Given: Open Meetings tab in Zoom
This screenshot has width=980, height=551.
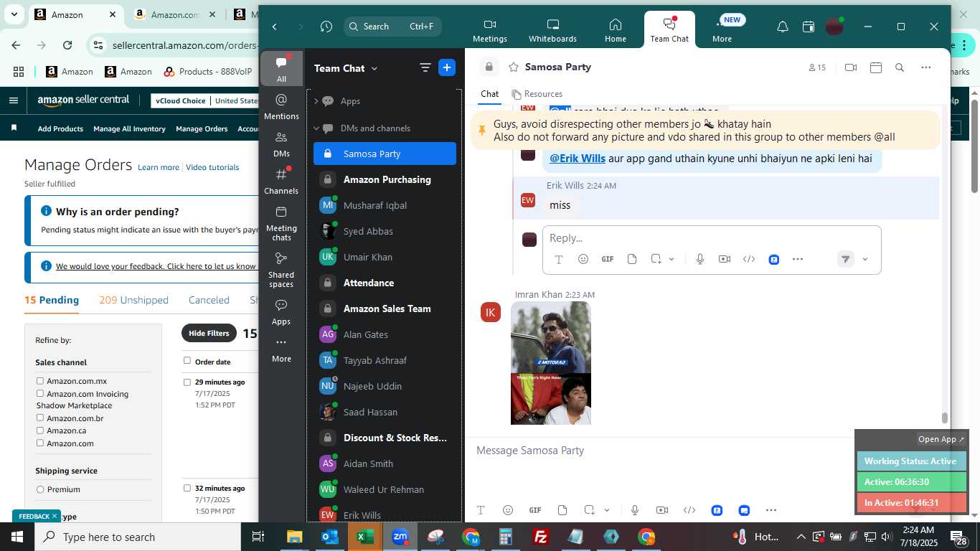Looking at the screenshot, I should 490,30.
